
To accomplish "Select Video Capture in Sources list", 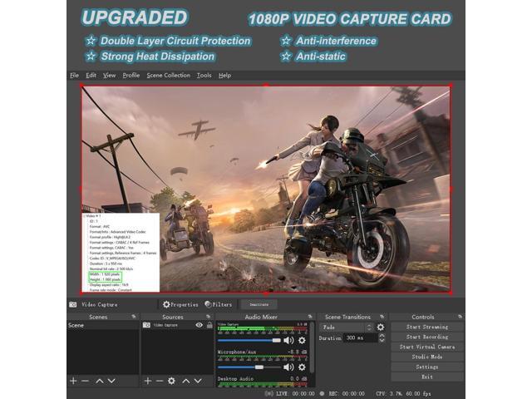I will [167, 325].
